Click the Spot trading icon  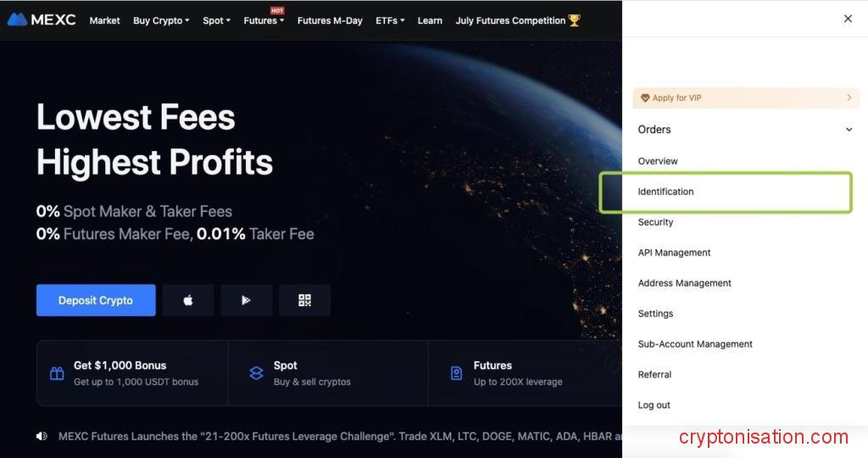click(256, 373)
